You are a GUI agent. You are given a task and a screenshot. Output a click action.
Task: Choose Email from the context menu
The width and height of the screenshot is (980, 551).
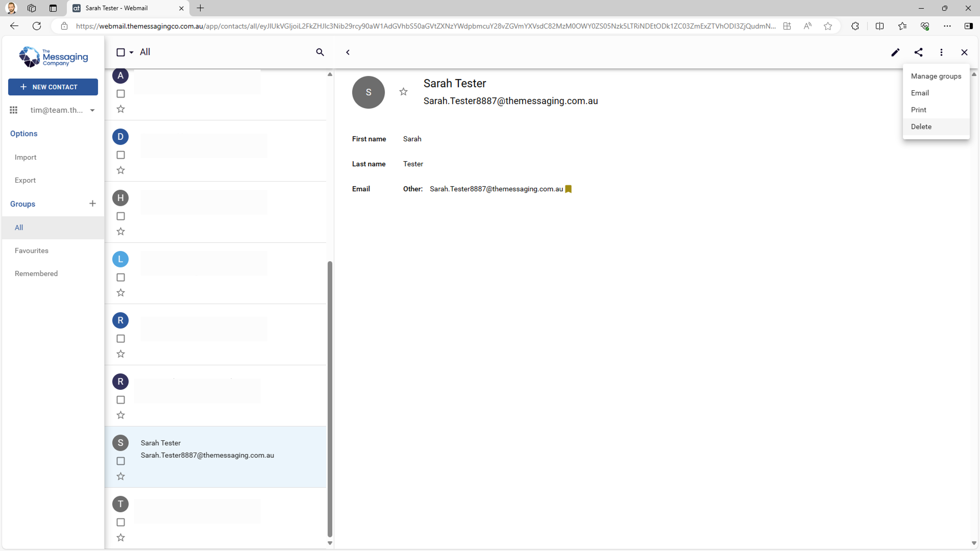[x=936, y=93]
